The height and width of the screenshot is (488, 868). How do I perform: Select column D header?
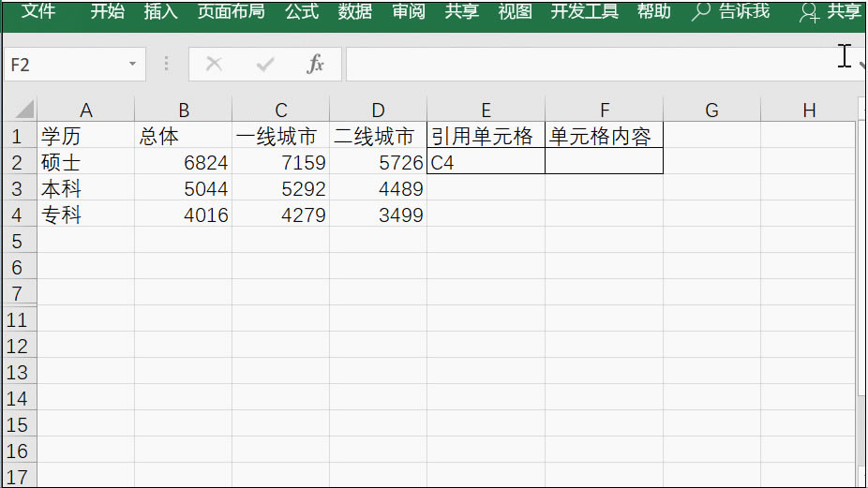(378, 110)
